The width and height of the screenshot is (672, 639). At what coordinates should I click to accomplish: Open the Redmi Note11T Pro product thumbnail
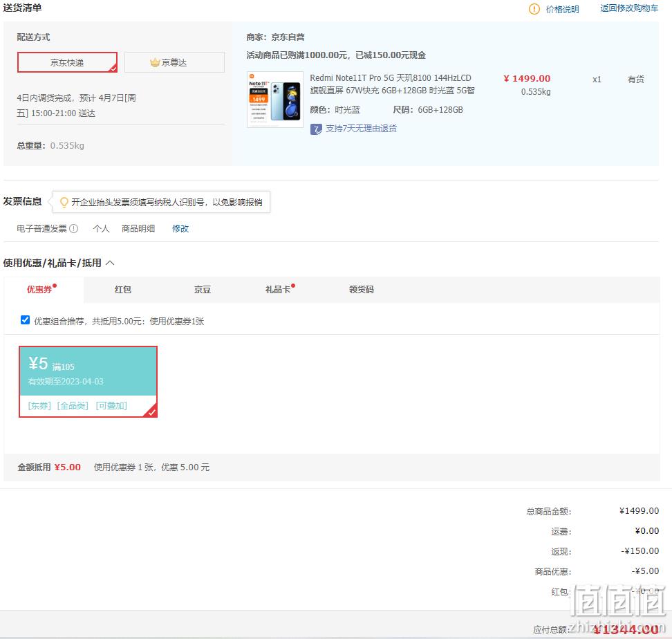pyautogui.click(x=275, y=100)
